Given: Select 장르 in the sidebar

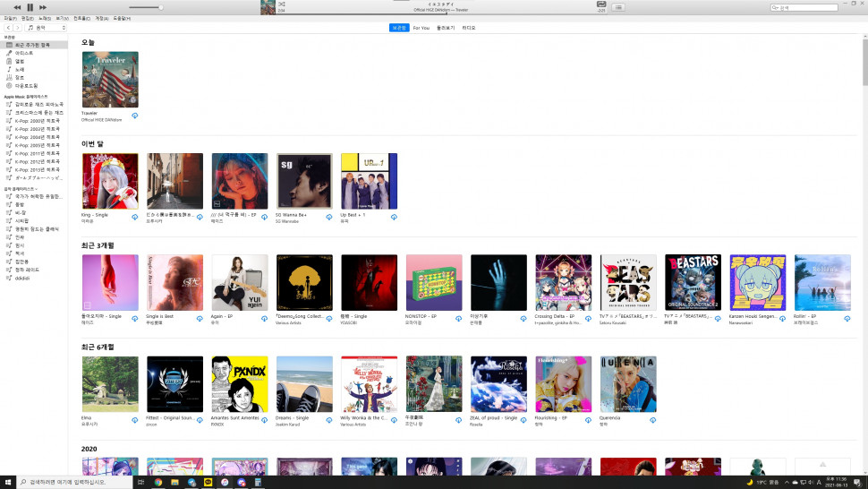Looking at the screenshot, I should click(x=34, y=78).
